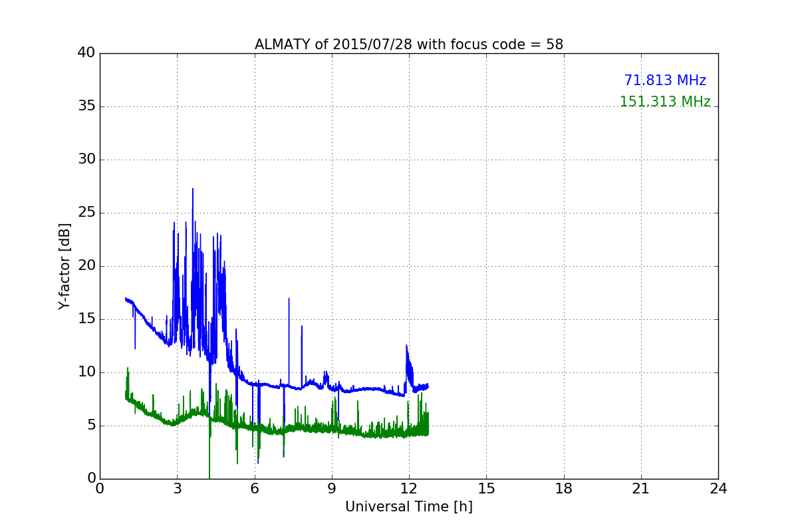Viewport: 798px width, 532px height.
Task: Click the x-axis tick label 9
Action: point(332,489)
